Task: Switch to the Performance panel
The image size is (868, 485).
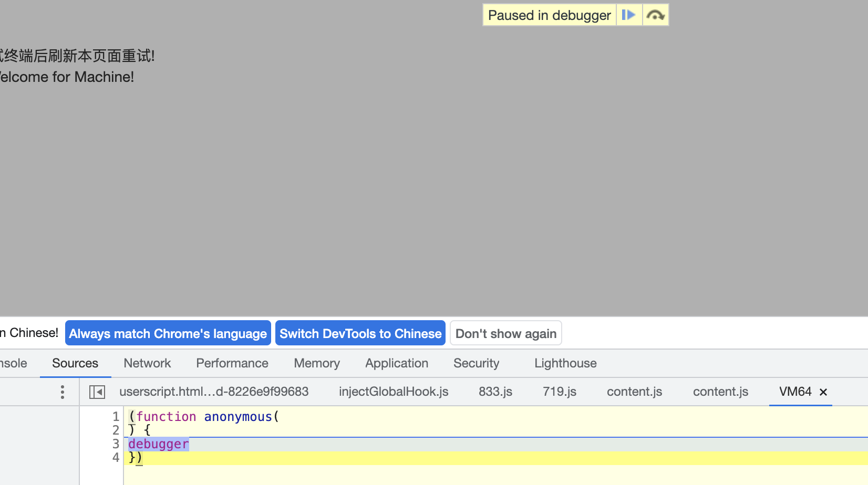Action: coord(232,363)
